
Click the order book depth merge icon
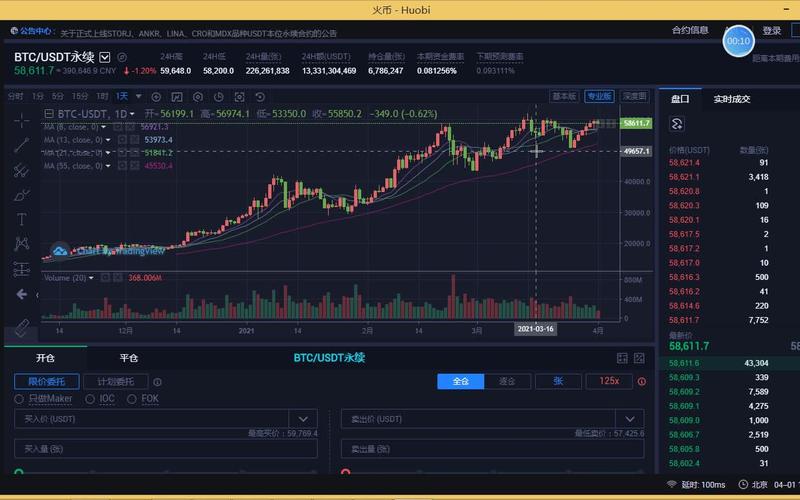[x=677, y=123]
